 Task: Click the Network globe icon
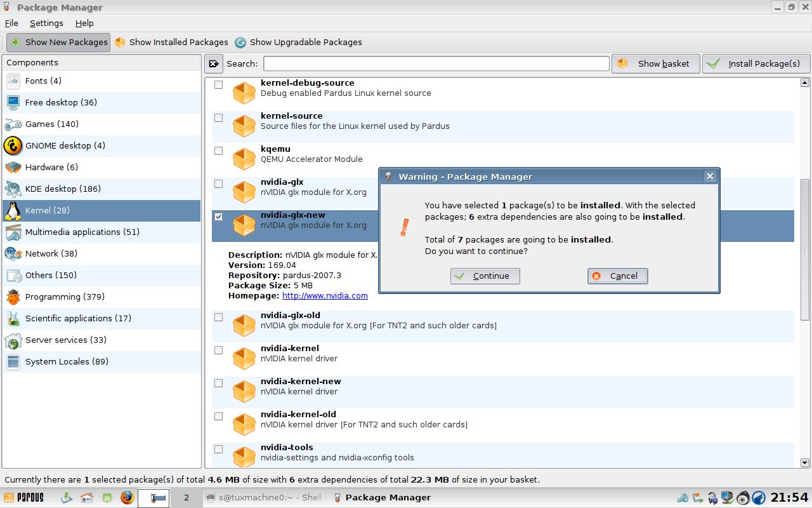pos(13,254)
